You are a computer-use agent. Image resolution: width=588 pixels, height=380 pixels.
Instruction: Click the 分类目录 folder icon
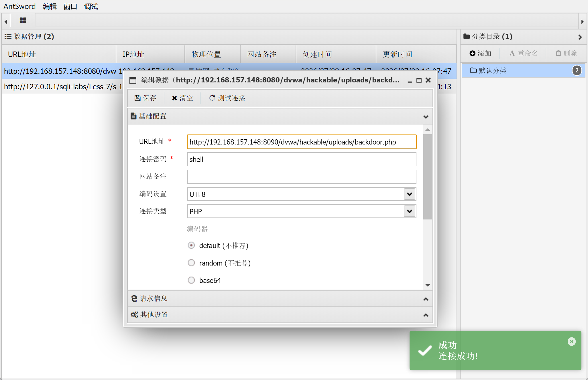coord(467,36)
